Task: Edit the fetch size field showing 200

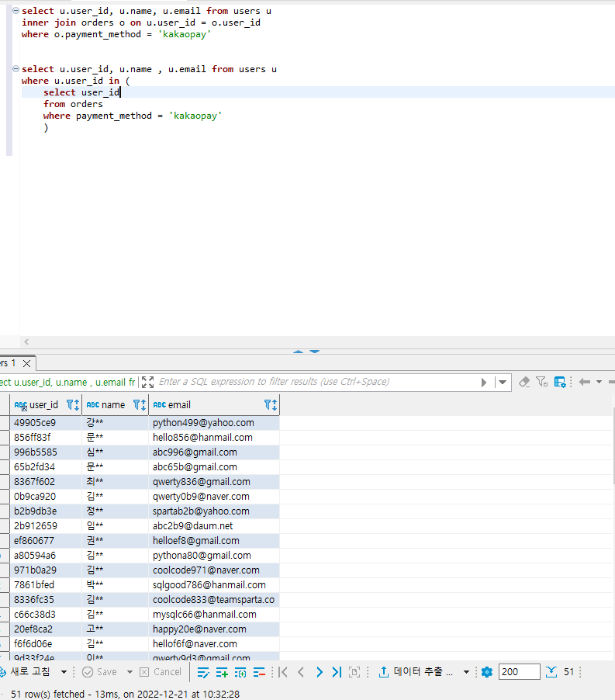Action: pyautogui.click(x=519, y=672)
